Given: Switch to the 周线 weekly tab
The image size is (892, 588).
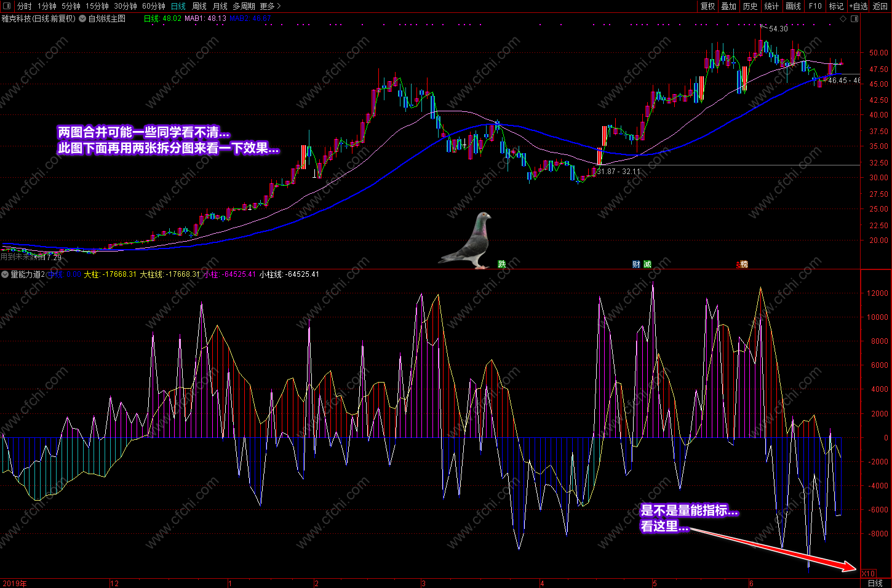Looking at the screenshot, I should click(x=199, y=6).
